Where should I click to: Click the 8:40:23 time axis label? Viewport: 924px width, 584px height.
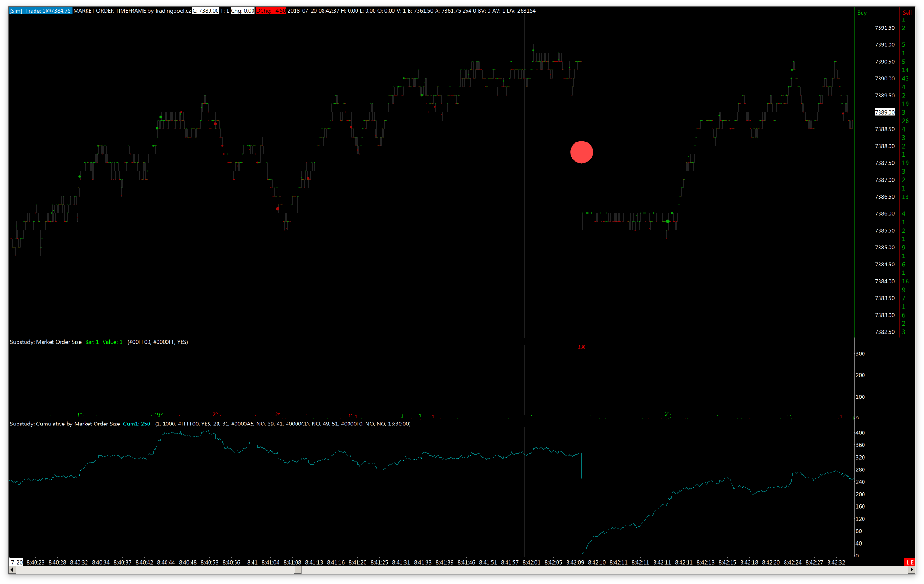click(35, 562)
